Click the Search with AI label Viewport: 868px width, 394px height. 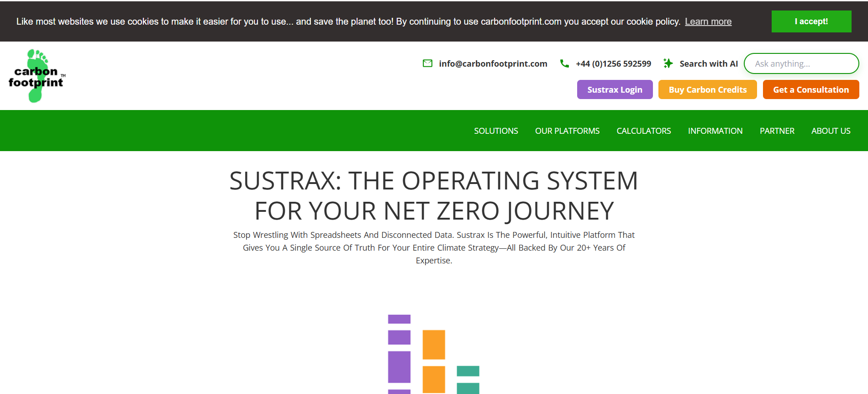(709, 63)
